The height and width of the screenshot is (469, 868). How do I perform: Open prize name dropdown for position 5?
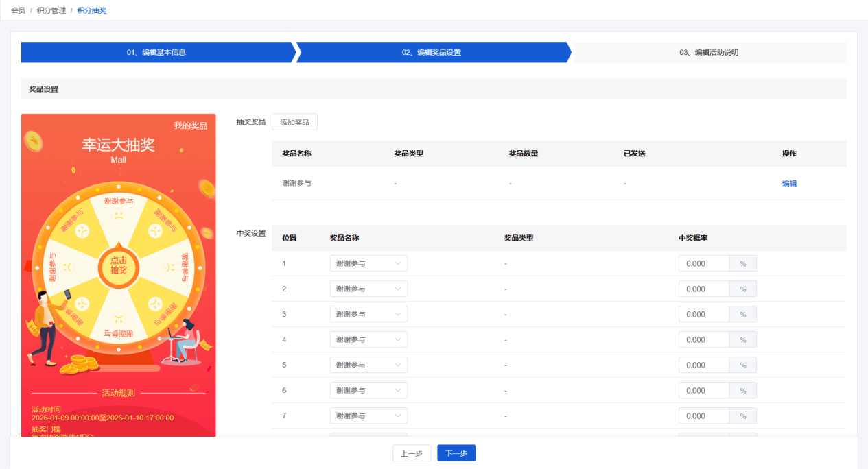368,365
